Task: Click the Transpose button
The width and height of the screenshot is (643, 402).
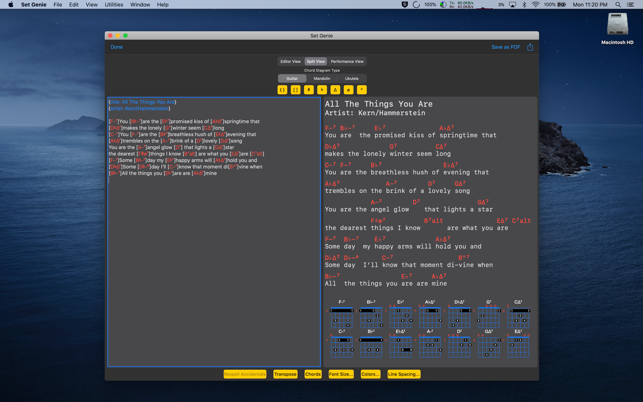Action: click(285, 374)
